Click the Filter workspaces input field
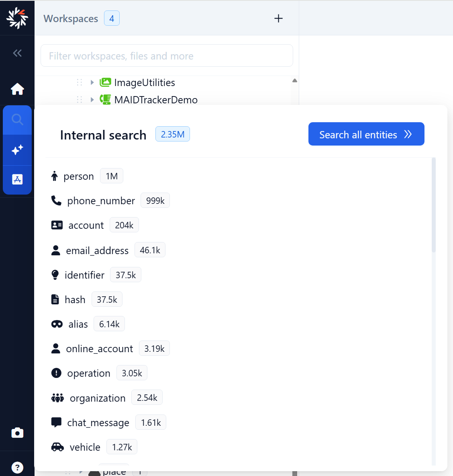 pyautogui.click(x=167, y=56)
